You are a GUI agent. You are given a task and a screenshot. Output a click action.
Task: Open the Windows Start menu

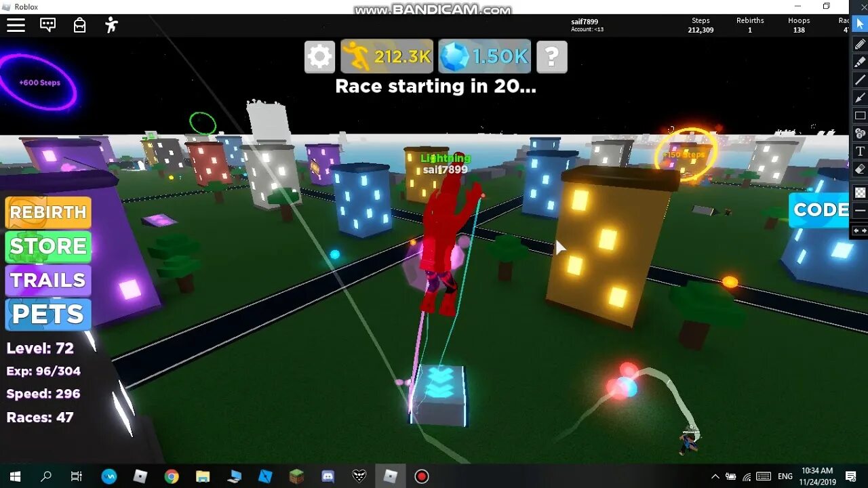tap(15, 476)
